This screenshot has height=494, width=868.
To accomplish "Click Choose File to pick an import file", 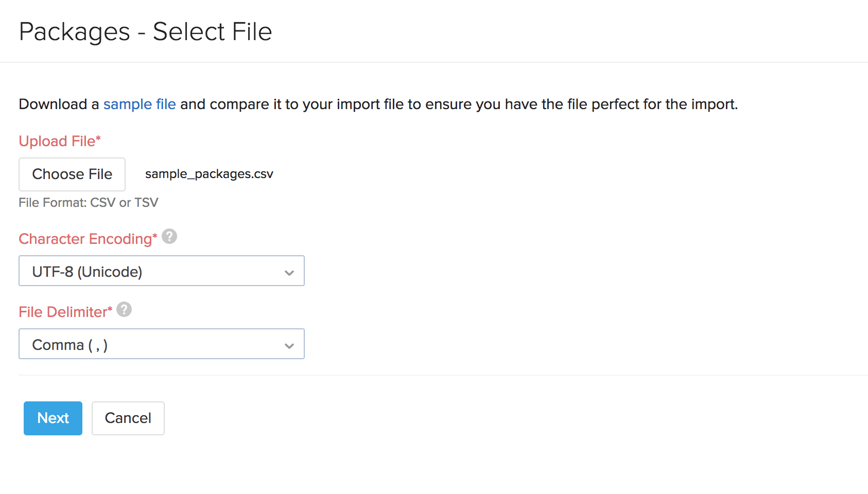I will tap(72, 174).
